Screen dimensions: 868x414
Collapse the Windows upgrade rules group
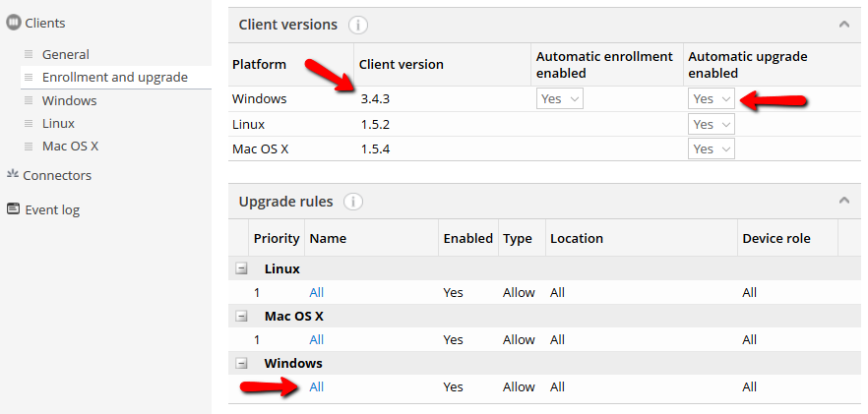pos(241,363)
